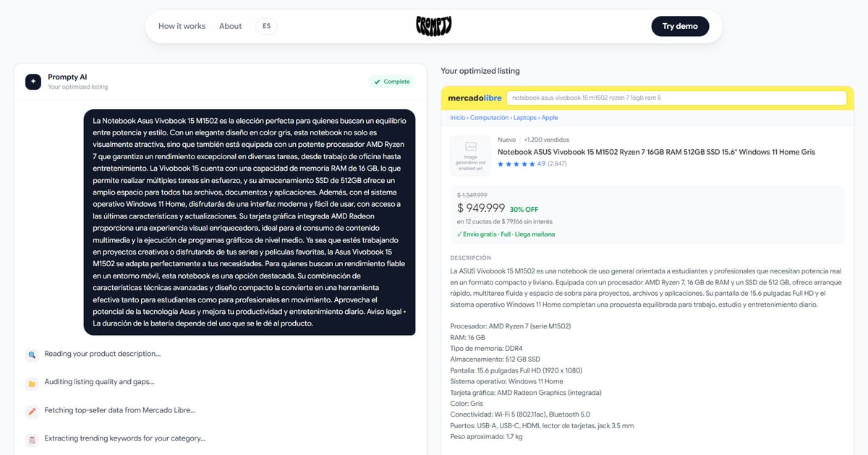This screenshot has width=868, height=455.
Task: Click the pencil icon beside Fetching top-seller data
Action: click(32, 411)
